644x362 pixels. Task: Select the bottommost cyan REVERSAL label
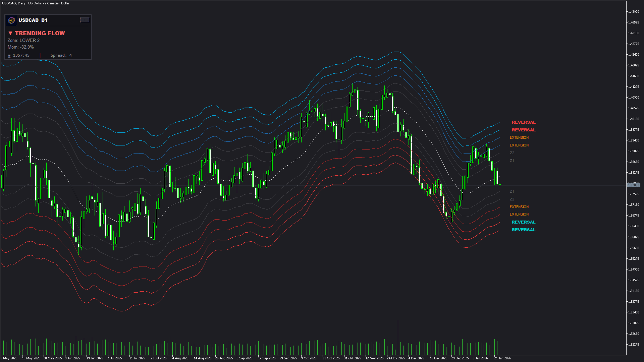click(x=523, y=230)
